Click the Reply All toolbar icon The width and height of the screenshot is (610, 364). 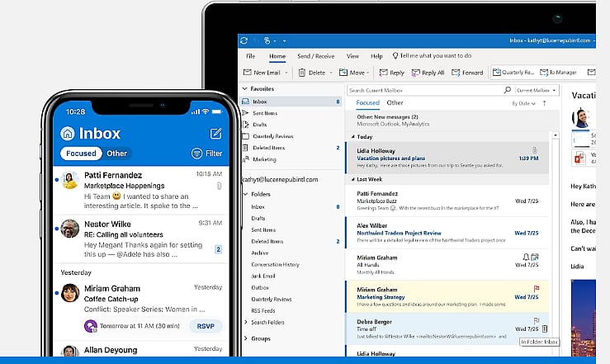coord(414,73)
